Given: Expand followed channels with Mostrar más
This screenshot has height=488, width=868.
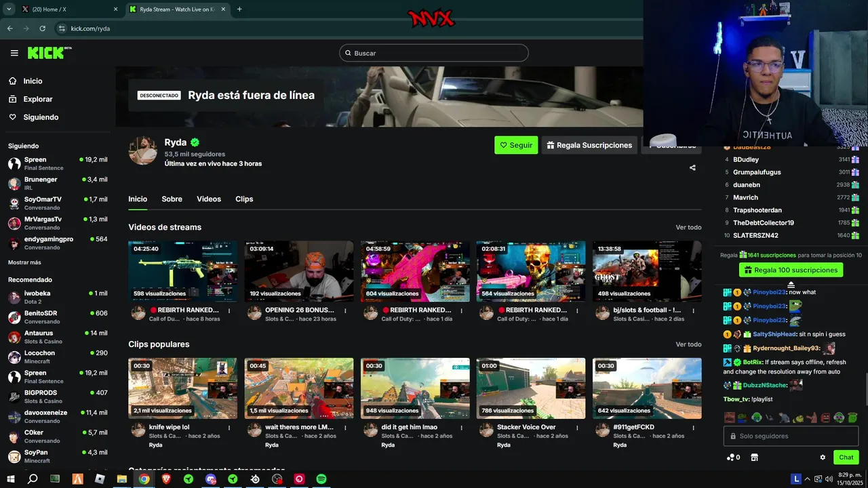Looking at the screenshot, I should 24,262.
